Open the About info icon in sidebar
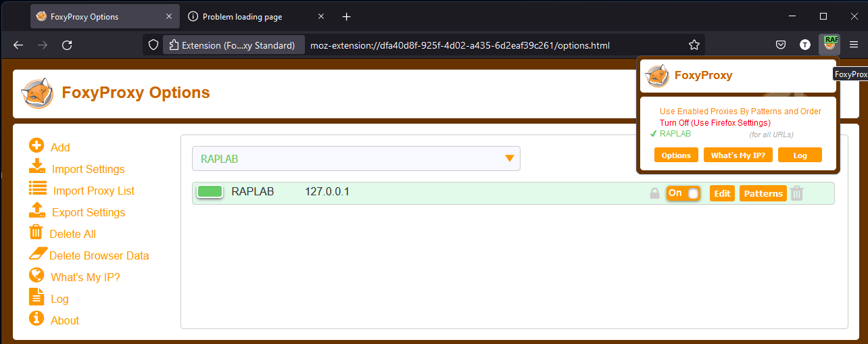868x344 pixels. (x=37, y=318)
